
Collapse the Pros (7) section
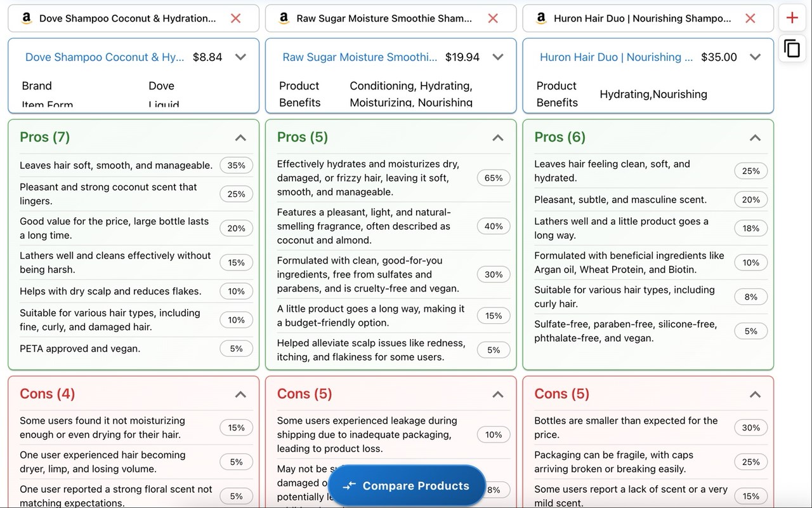(x=240, y=138)
